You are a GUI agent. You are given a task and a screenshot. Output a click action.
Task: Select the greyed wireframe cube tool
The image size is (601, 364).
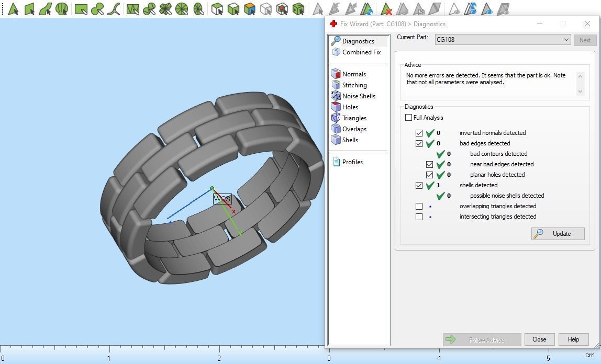pyautogui.click(x=265, y=8)
